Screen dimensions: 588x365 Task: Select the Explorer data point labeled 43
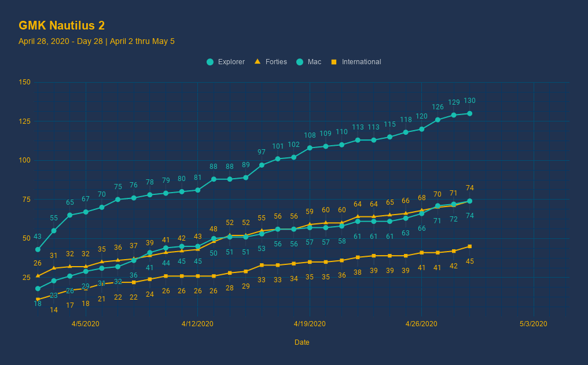pyautogui.click(x=38, y=249)
